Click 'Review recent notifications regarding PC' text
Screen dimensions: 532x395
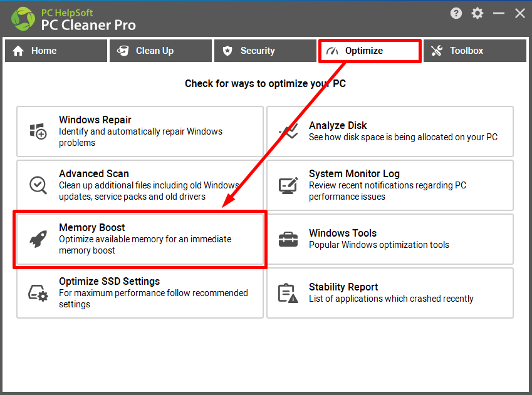tap(387, 185)
